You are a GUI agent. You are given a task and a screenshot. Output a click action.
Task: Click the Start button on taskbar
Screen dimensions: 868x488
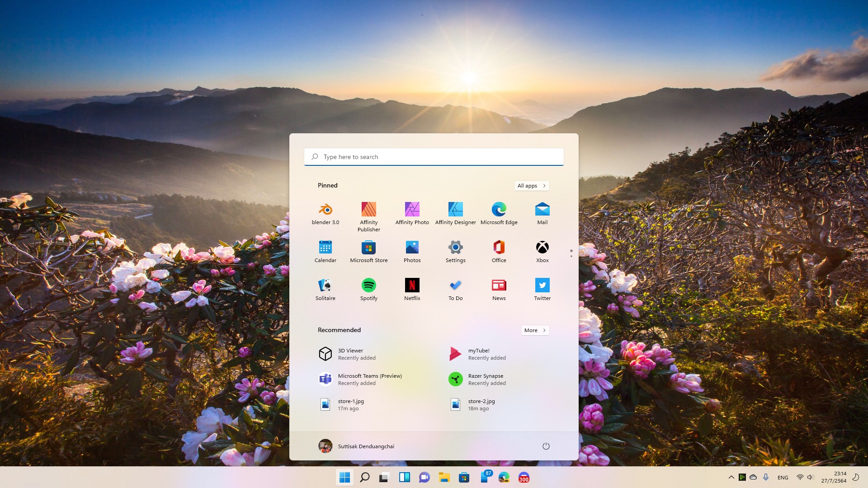click(345, 478)
